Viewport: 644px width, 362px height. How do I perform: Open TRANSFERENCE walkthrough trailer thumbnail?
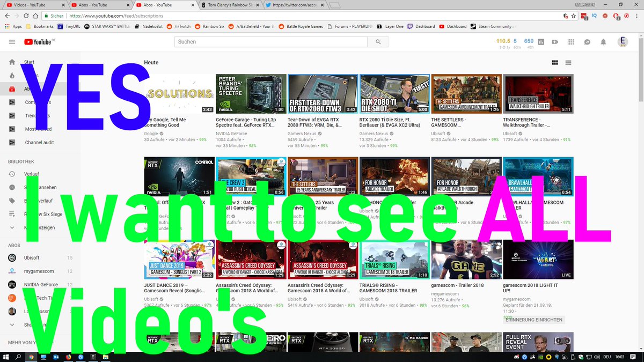pos(538,94)
